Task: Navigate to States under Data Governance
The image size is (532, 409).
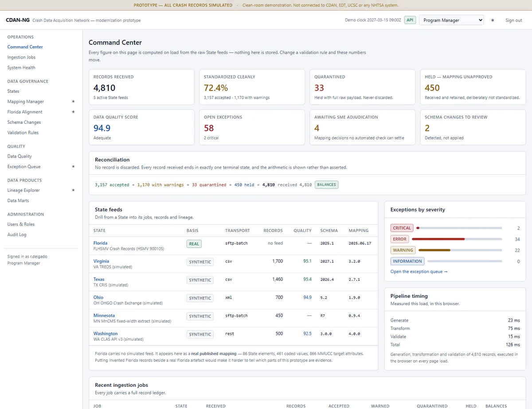Action: click(x=13, y=91)
